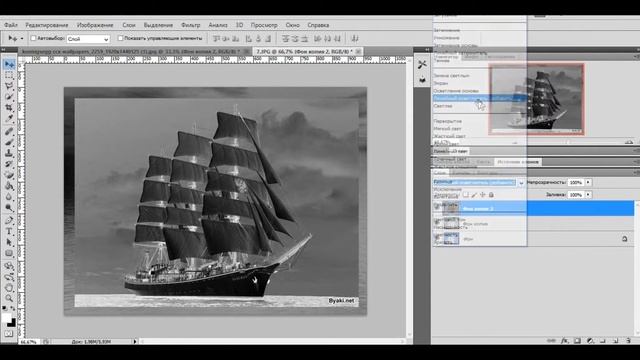
Task: Select the Dodge tool
Action: coord(9,207)
